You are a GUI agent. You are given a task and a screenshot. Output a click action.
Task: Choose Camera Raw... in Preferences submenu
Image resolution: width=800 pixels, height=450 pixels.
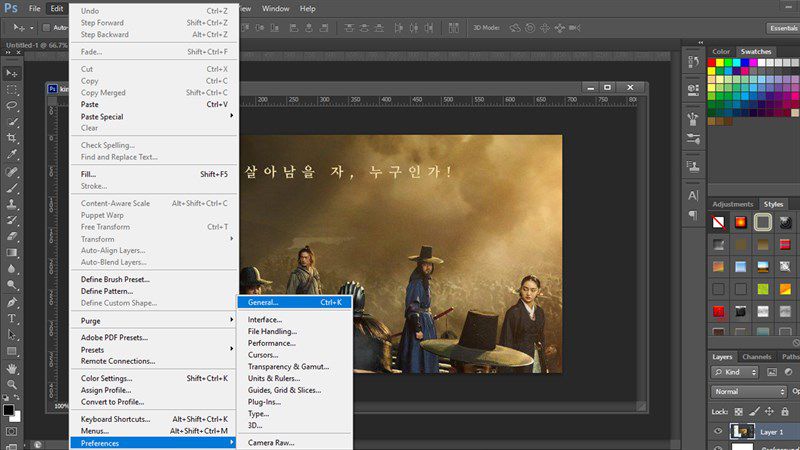(294, 442)
